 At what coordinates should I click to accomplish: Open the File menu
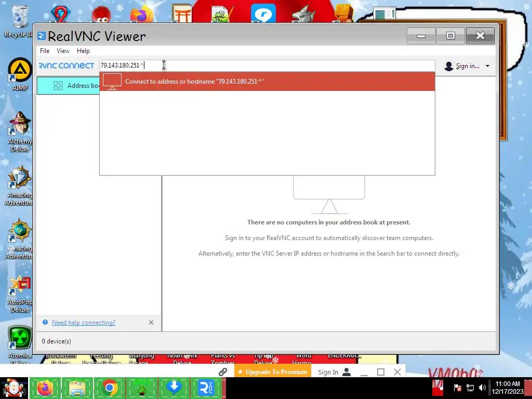[x=45, y=51]
